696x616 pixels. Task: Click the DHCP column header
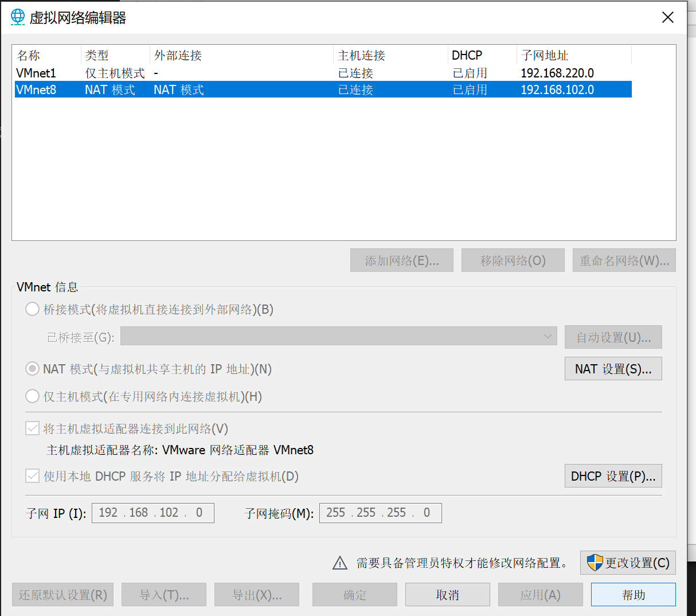(x=482, y=55)
